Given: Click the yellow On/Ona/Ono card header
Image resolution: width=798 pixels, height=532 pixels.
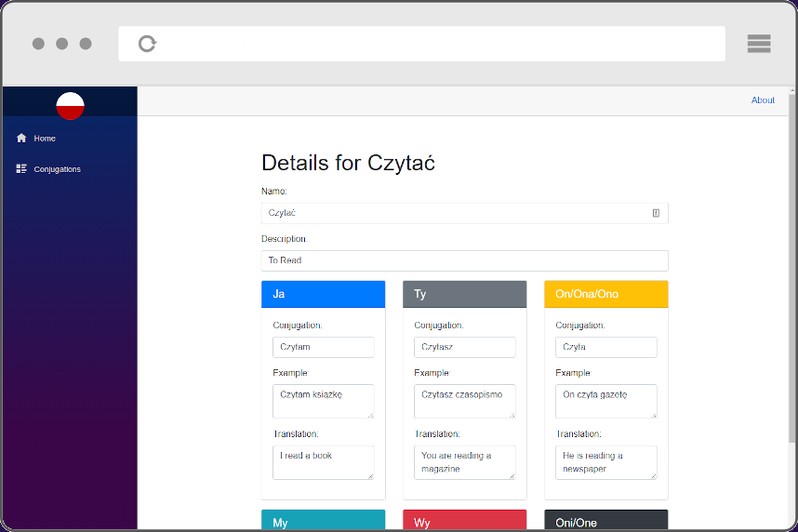Looking at the screenshot, I should click(605, 294).
